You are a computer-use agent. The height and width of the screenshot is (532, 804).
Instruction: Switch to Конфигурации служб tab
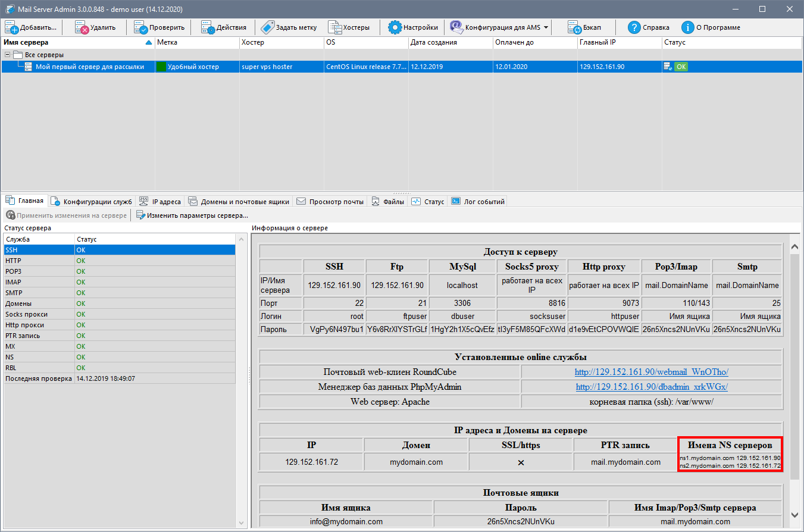[92, 202]
